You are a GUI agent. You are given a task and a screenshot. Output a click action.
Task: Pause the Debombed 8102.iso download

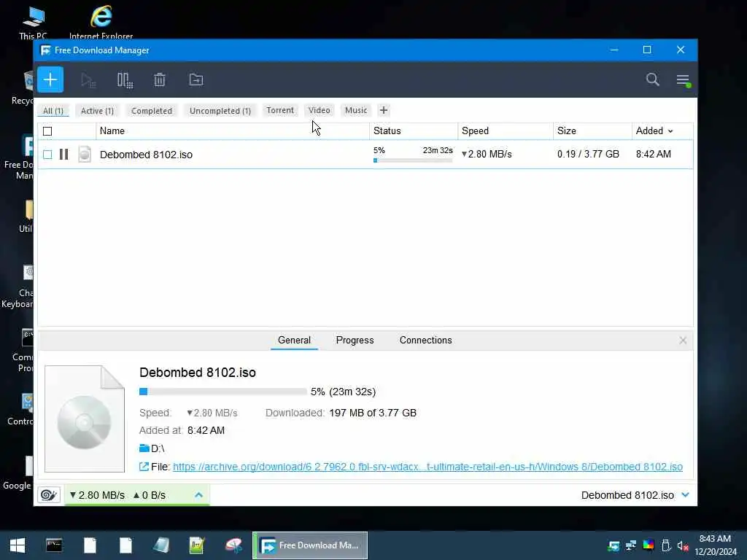[64, 155]
